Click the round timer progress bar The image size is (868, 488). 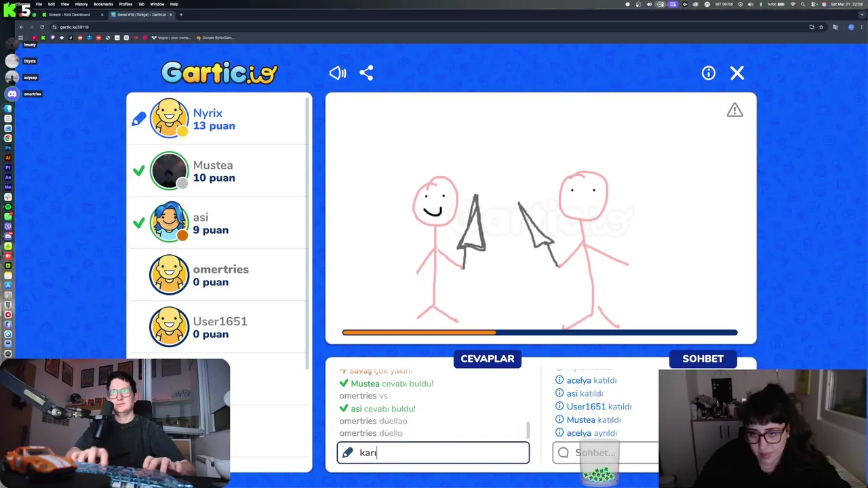point(540,332)
